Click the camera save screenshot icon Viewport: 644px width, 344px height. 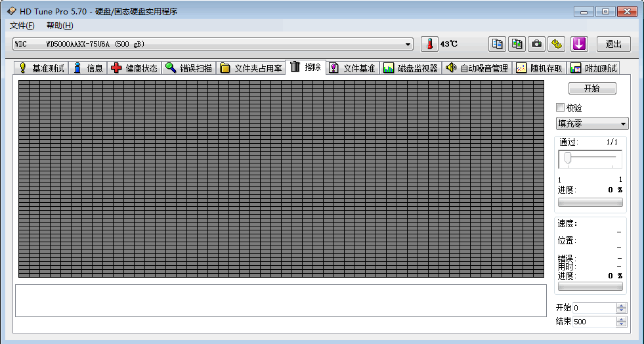537,44
